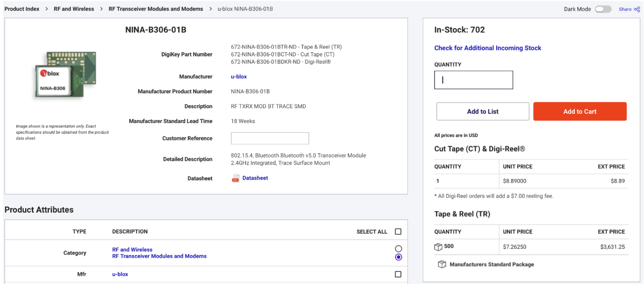Click the 672-NINA-B306-01BDKR-ND Digi-Reel part number

(x=281, y=62)
